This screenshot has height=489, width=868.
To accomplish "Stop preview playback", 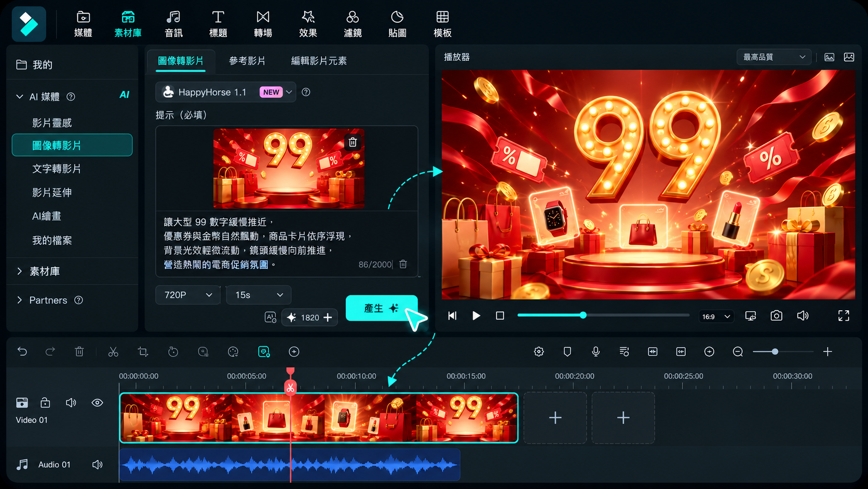I will coord(500,315).
